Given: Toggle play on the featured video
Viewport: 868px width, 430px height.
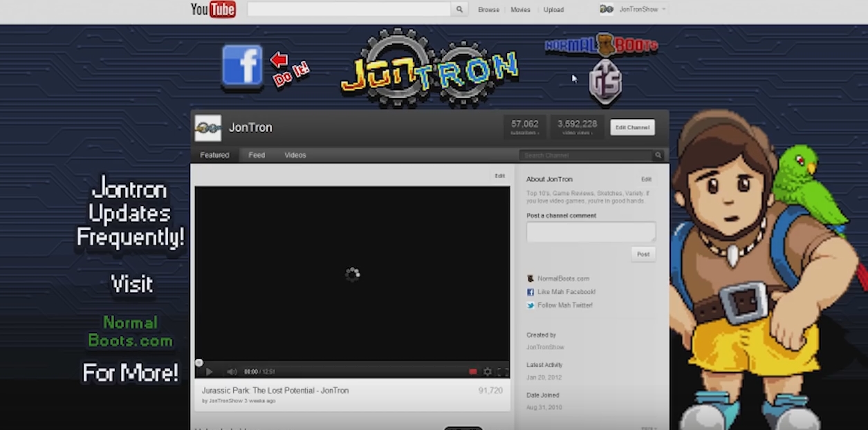Looking at the screenshot, I should click(x=210, y=371).
